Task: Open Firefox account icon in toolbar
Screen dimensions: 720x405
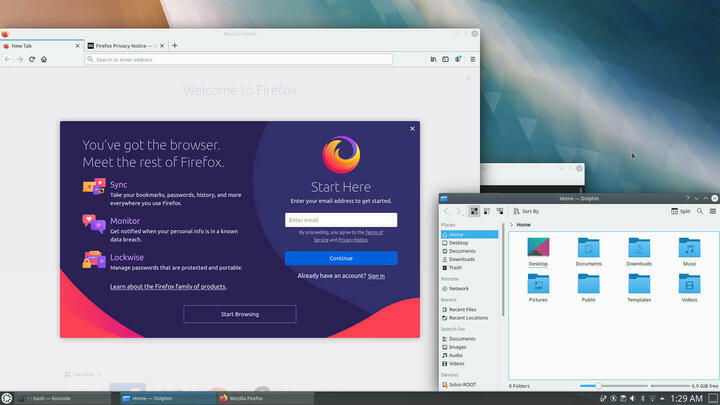Action: 458,59
